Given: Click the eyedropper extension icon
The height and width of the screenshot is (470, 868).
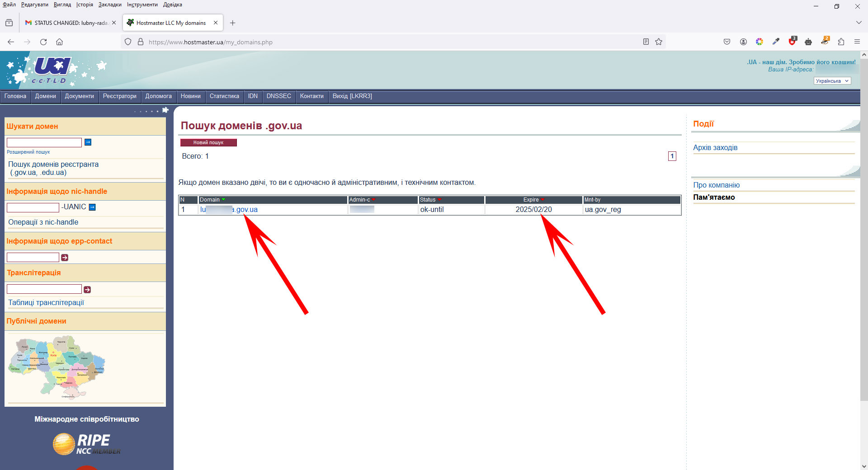Looking at the screenshot, I should pyautogui.click(x=776, y=42).
